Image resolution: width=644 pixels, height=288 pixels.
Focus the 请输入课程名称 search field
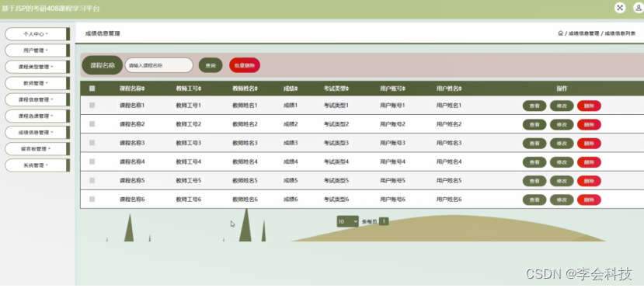159,65
